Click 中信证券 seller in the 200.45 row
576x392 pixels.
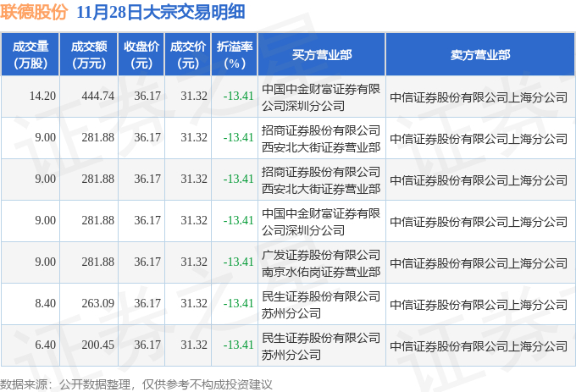(479, 346)
